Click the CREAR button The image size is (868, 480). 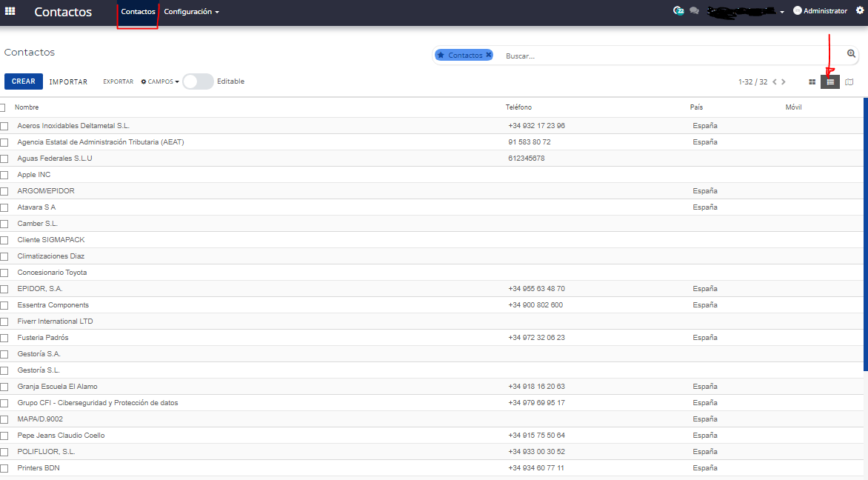(23, 81)
